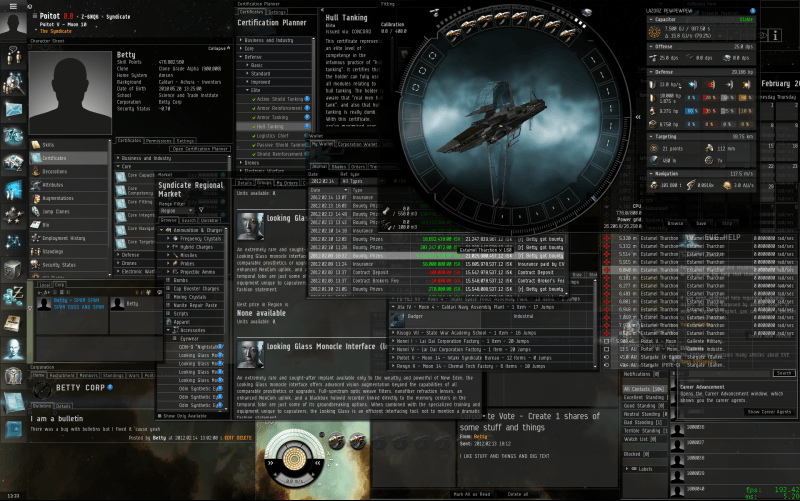800x501 pixels.
Task: Select Skills in character sheet list
Action: [68, 145]
